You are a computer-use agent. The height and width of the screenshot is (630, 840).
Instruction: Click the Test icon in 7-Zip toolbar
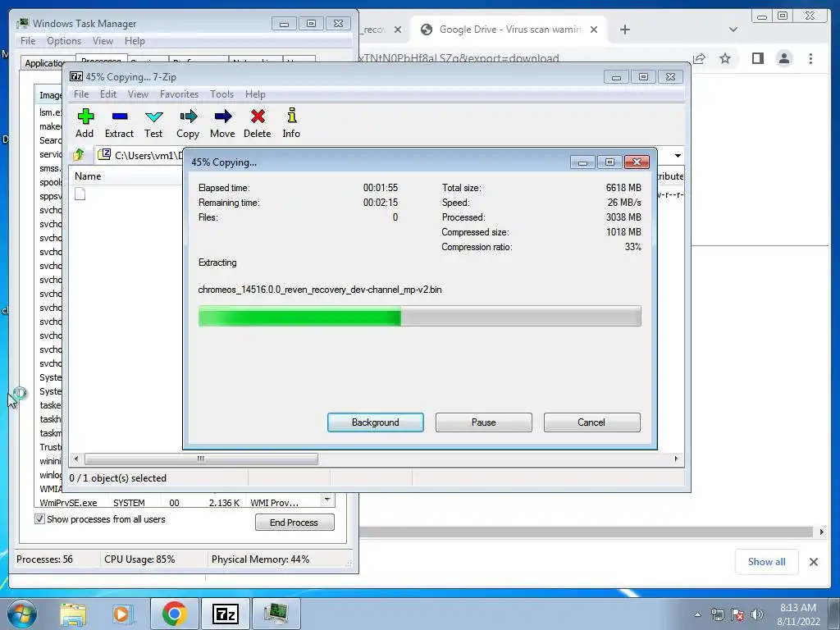pos(153,116)
